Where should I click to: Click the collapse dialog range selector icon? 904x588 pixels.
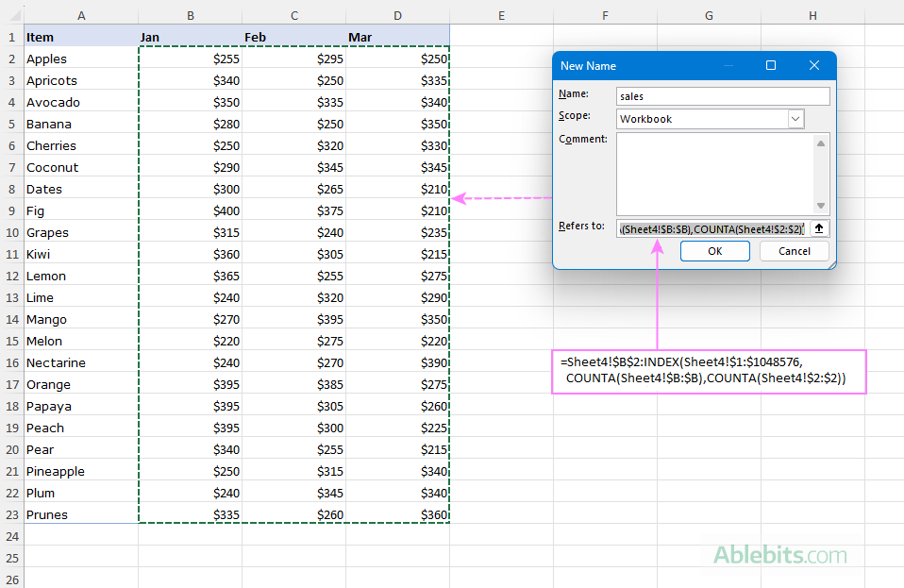coord(817,228)
